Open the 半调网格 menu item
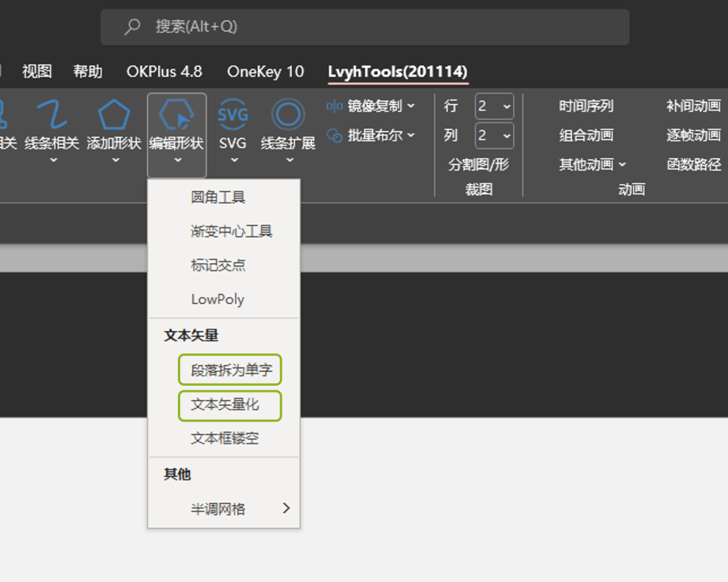 click(x=224, y=509)
